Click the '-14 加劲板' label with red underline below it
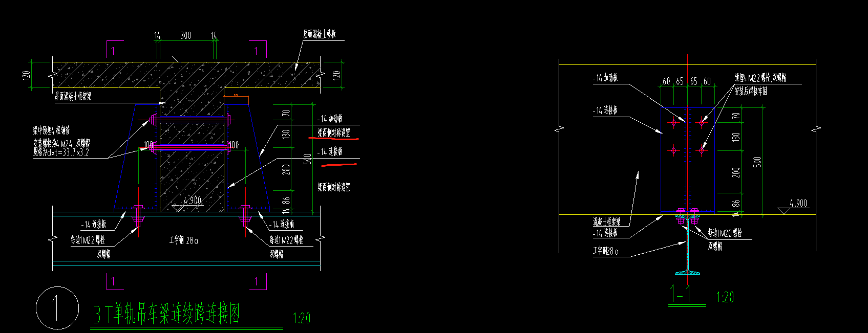 point(330,119)
